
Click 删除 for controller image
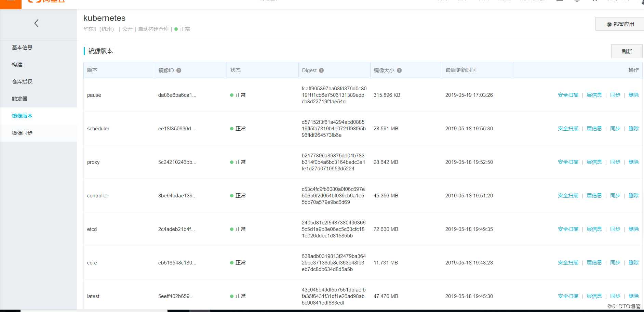(x=633, y=196)
